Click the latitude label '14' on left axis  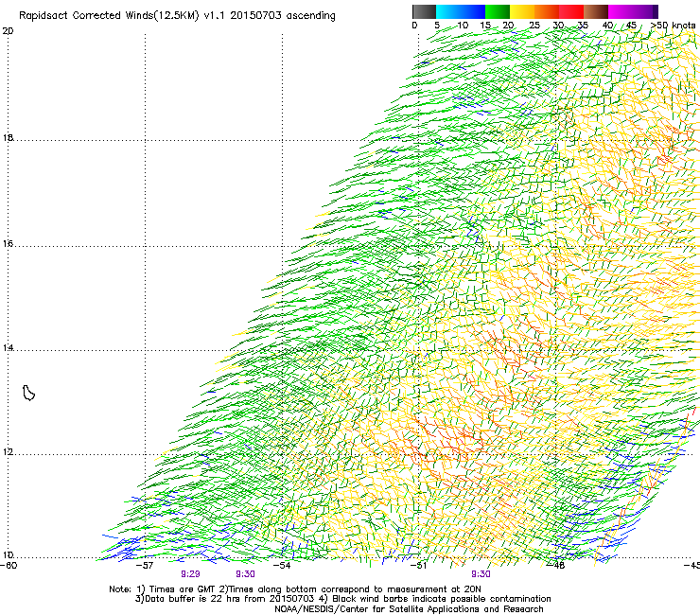coord(8,347)
